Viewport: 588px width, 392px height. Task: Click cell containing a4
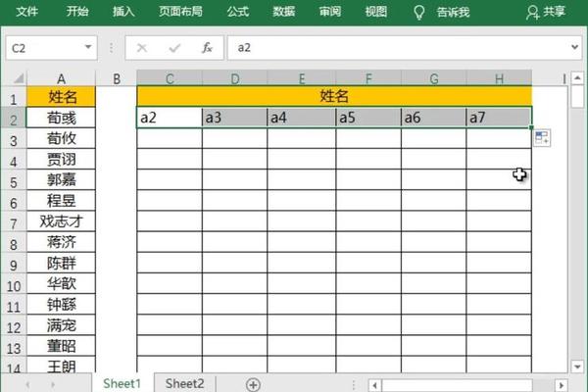click(x=302, y=118)
